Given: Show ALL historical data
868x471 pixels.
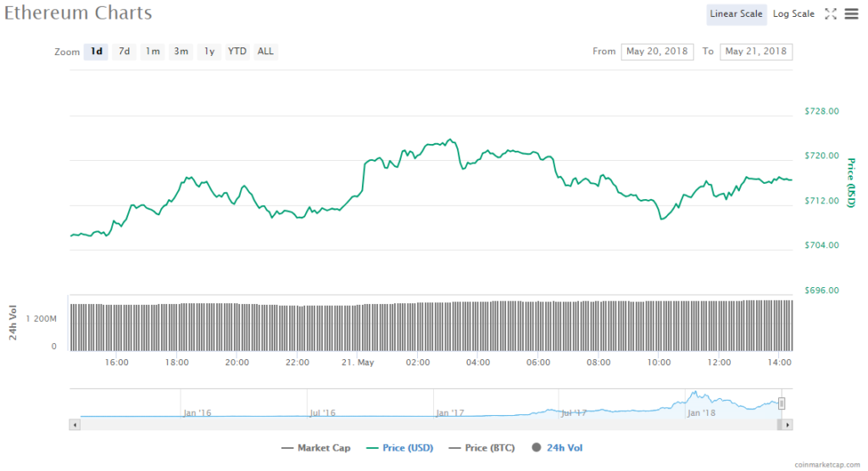Looking at the screenshot, I should pos(265,52).
